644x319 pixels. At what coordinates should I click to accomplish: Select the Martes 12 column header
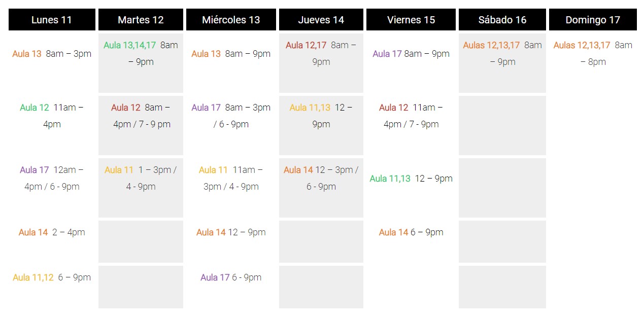[141, 20]
